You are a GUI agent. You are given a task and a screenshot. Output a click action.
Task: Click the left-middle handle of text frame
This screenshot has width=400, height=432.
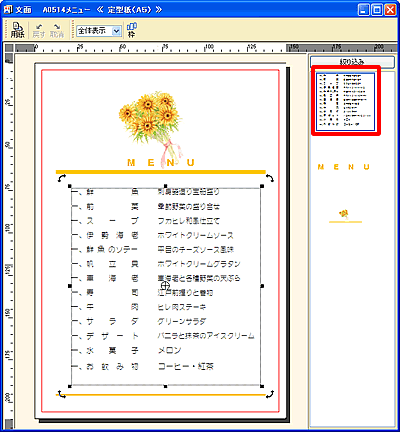[x=70, y=286]
